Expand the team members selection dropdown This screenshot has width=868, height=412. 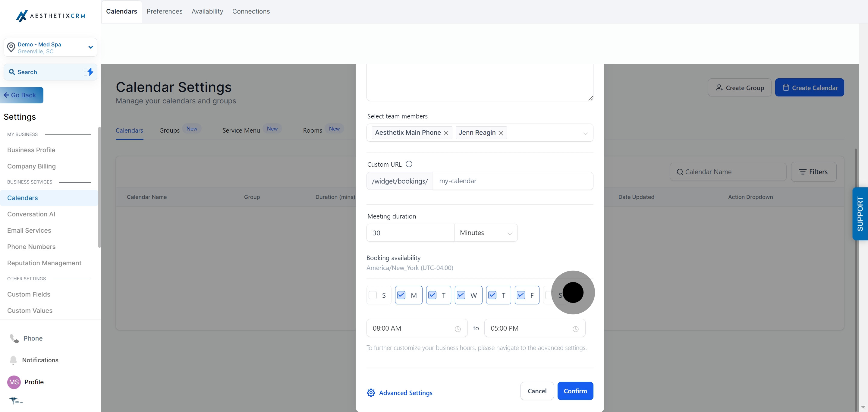[x=585, y=134]
